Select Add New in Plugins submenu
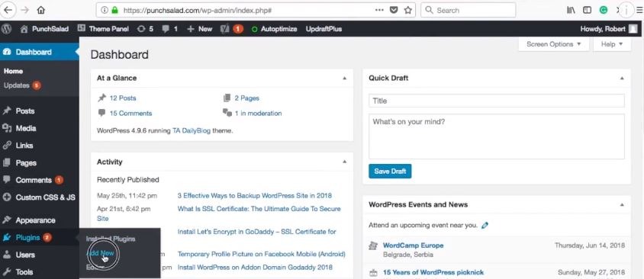644x279 pixels. (100, 253)
